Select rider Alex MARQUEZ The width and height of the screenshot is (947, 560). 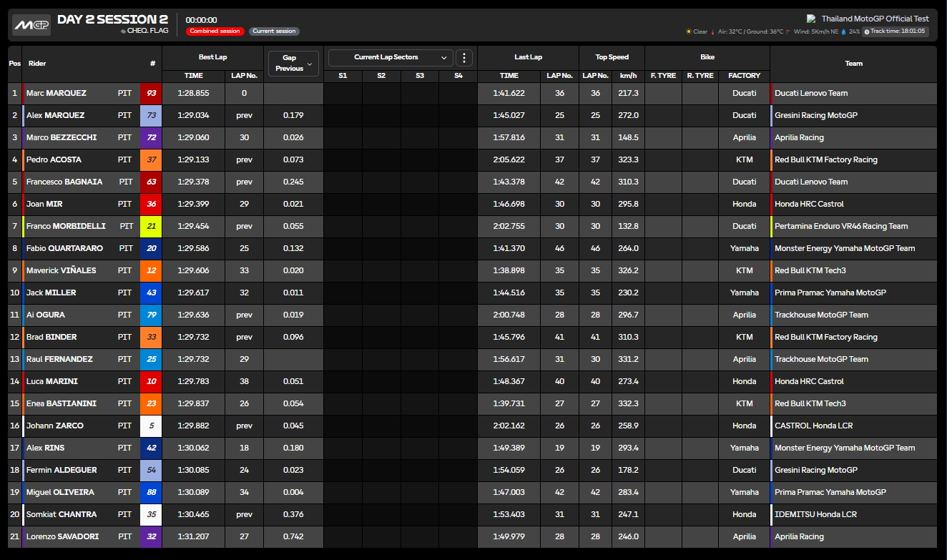(55, 115)
